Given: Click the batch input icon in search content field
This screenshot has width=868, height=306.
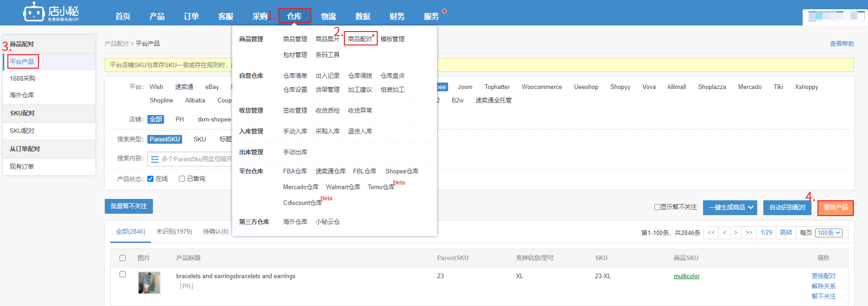Looking at the screenshot, I should tap(155, 159).
